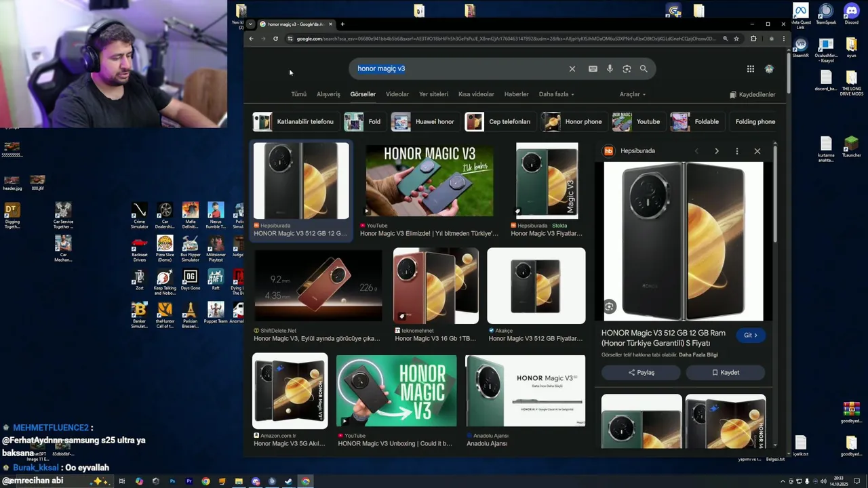
Task: Open more options in preview panel
Action: pos(737,151)
